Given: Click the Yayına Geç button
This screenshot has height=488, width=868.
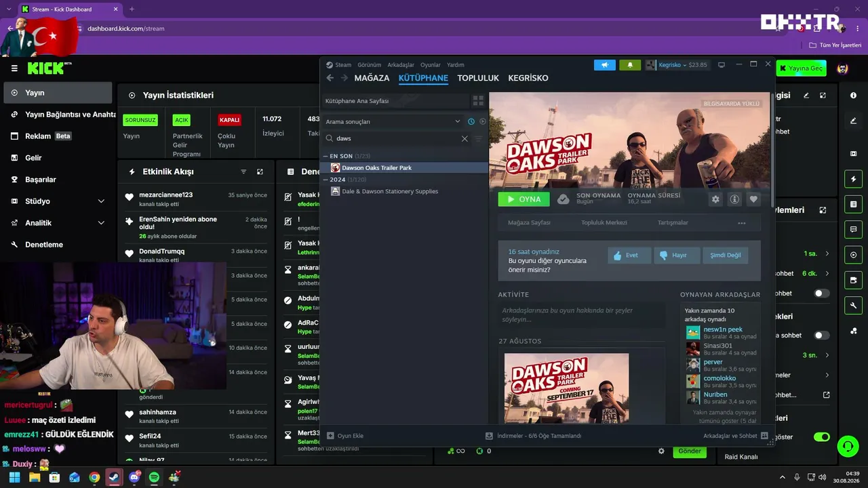Looking at the screenshot, I should [x=802, y=68].
